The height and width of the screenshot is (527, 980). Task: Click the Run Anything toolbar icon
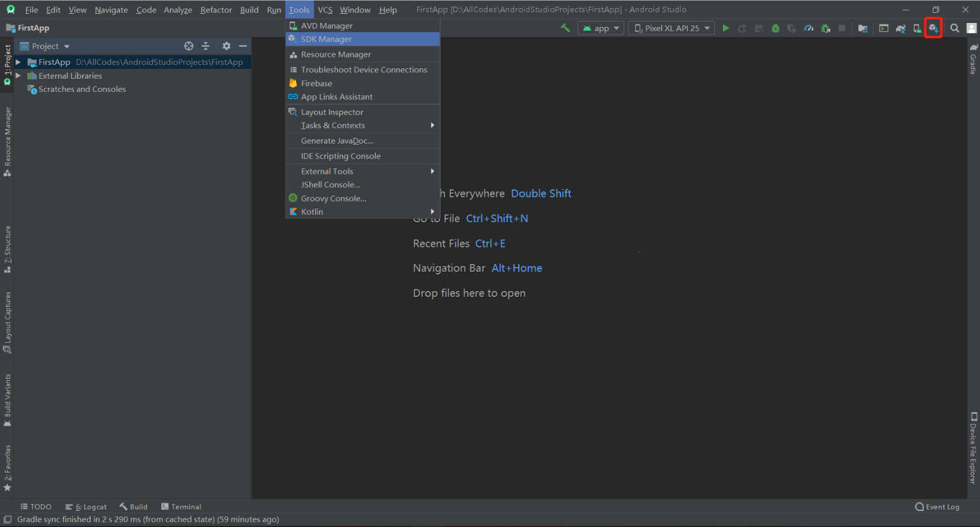884,28
